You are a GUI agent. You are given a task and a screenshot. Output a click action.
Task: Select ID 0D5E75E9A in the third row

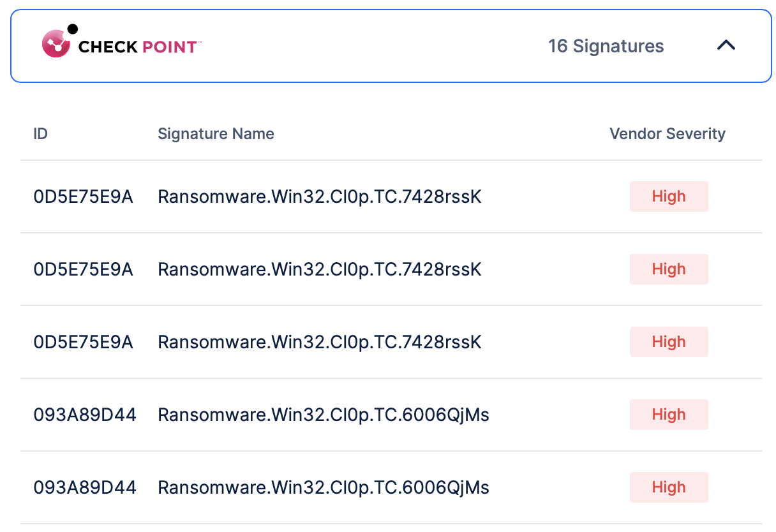(x=83, y=342)
